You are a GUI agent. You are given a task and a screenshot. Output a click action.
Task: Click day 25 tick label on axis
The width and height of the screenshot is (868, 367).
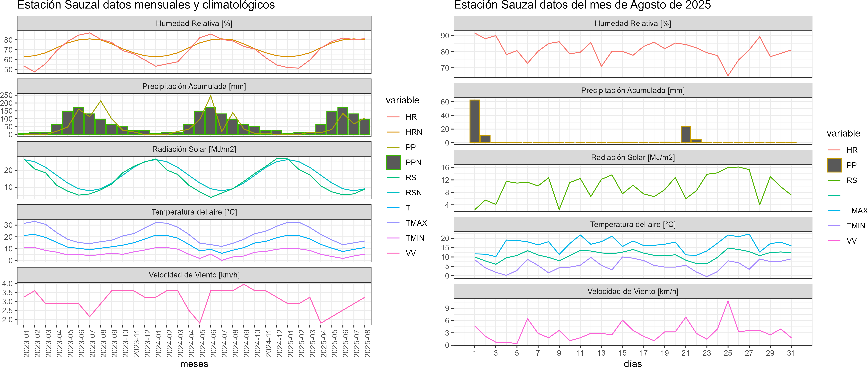728,353
